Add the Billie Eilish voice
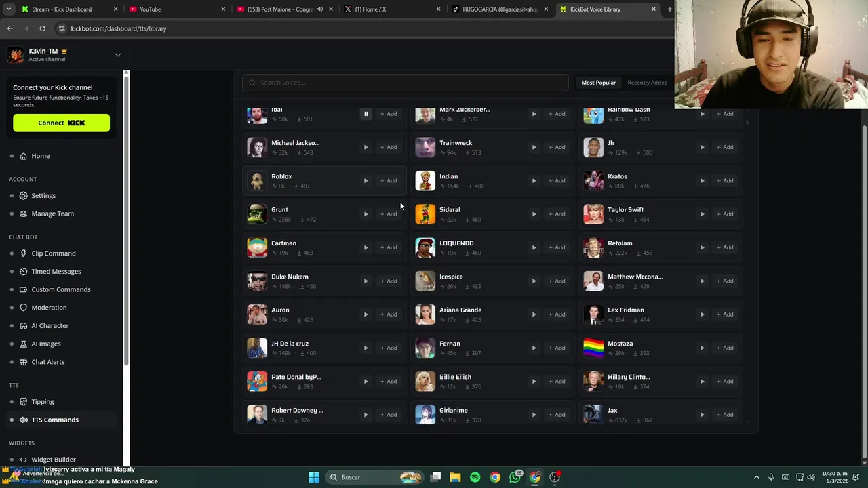This screenshot has height=488, width=868. click(557, 382)
